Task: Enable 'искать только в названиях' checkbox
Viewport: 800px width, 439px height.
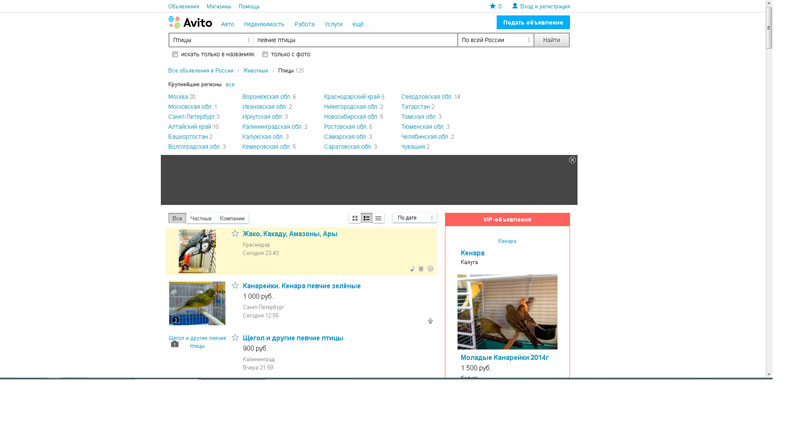Action: coord(175,54)
